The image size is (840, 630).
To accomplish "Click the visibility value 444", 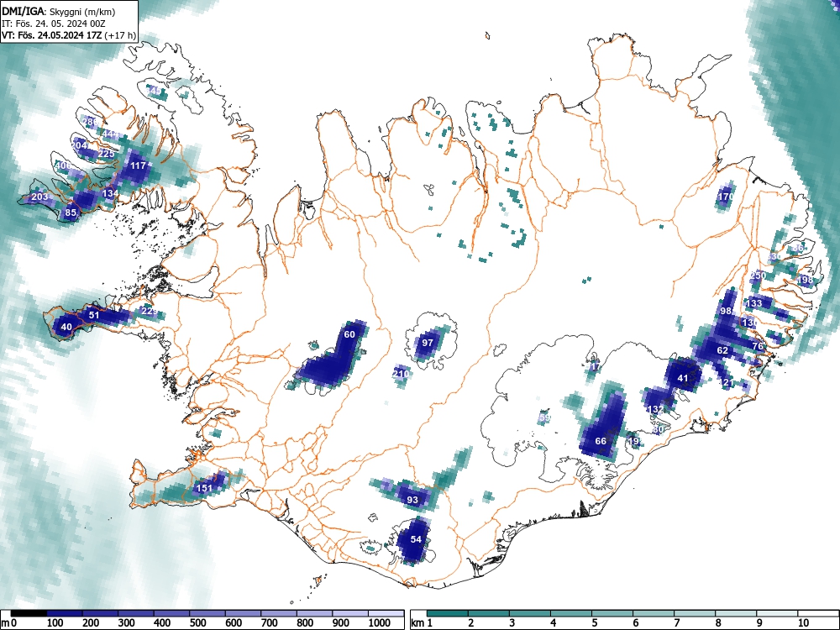I will click(110, 134).
